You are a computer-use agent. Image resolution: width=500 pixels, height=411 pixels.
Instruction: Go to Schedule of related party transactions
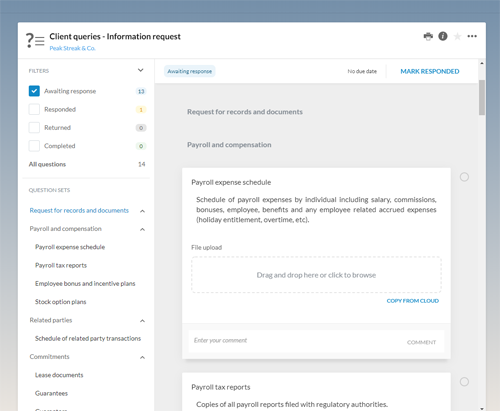(88, 338)
